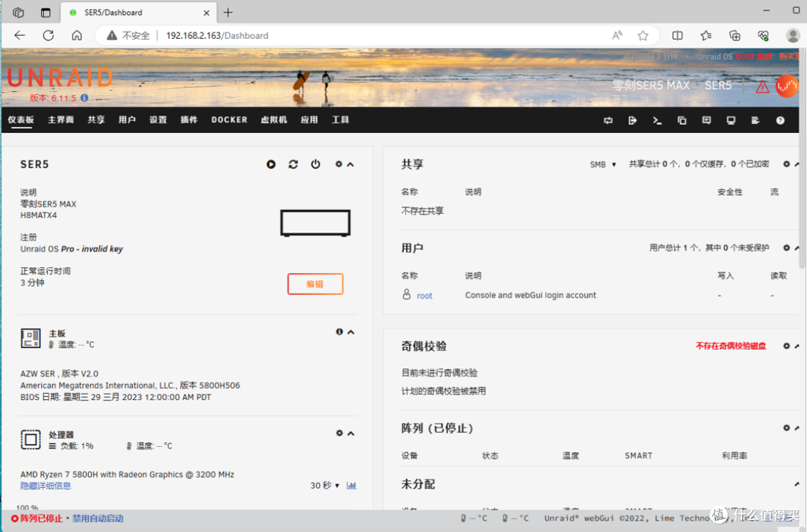Collapse the motherboard (主板) section
807x532 pixels.
[x=351, y=332]
